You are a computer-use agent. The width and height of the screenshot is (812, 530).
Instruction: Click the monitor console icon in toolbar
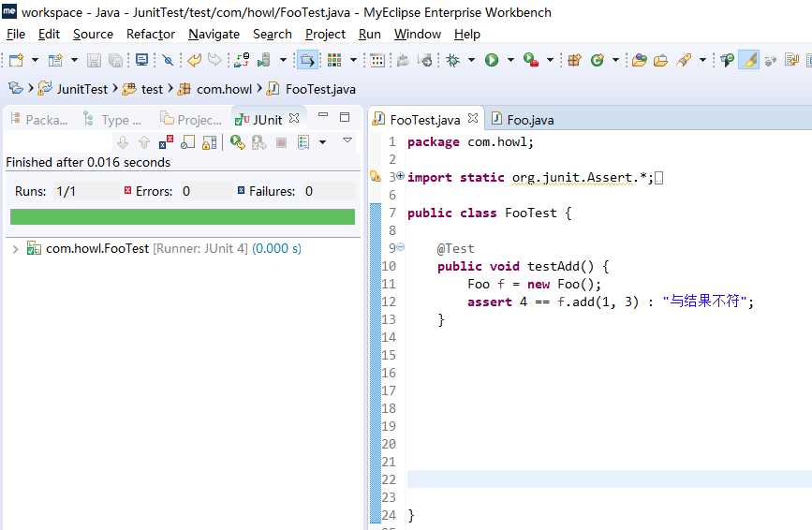[x=141, y=60]
